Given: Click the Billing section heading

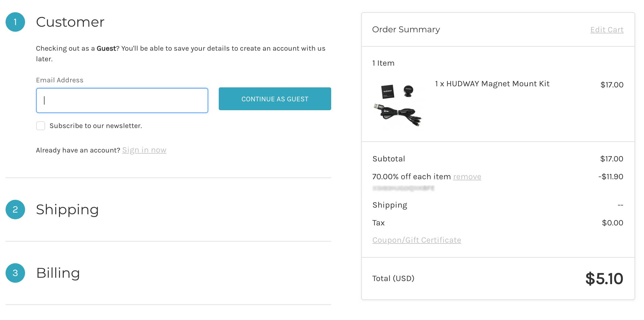Looking at the screenshot, I should click(x=58, y=273).
